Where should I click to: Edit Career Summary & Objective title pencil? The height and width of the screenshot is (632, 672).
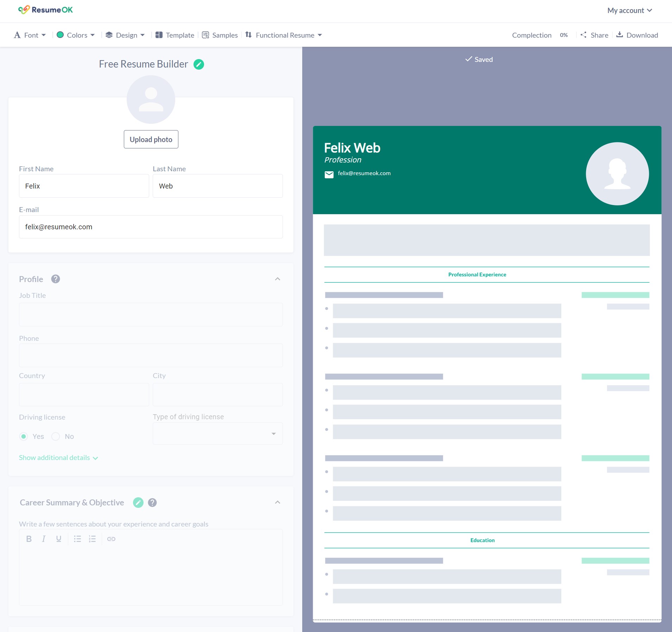138,503
